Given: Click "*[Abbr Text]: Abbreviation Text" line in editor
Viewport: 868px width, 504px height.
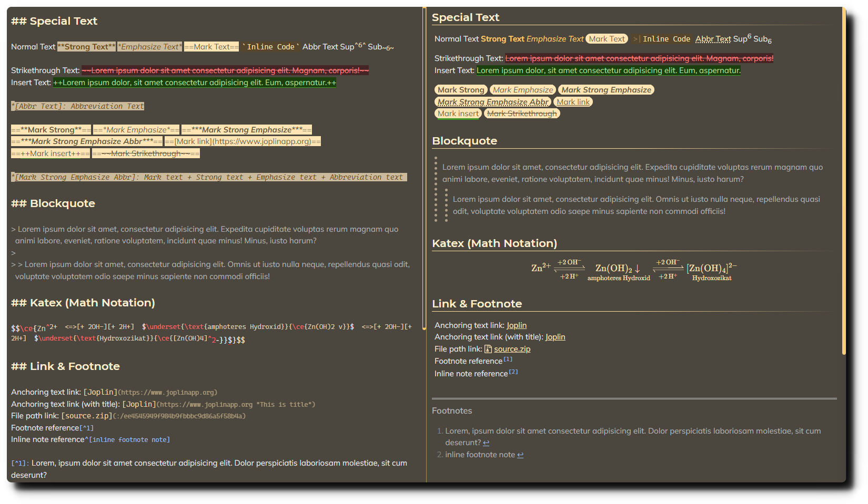Looking at the screenshot, I should pos(78,106).
